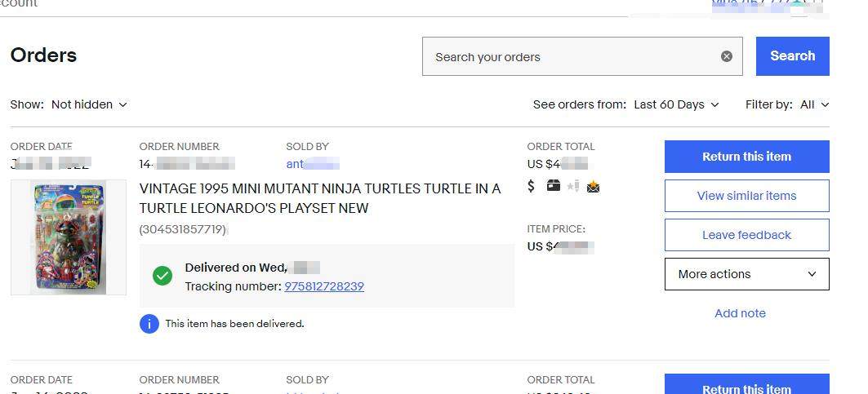
Task: Open the Filter by: All dropdown
Action: [x=814, y=104]
